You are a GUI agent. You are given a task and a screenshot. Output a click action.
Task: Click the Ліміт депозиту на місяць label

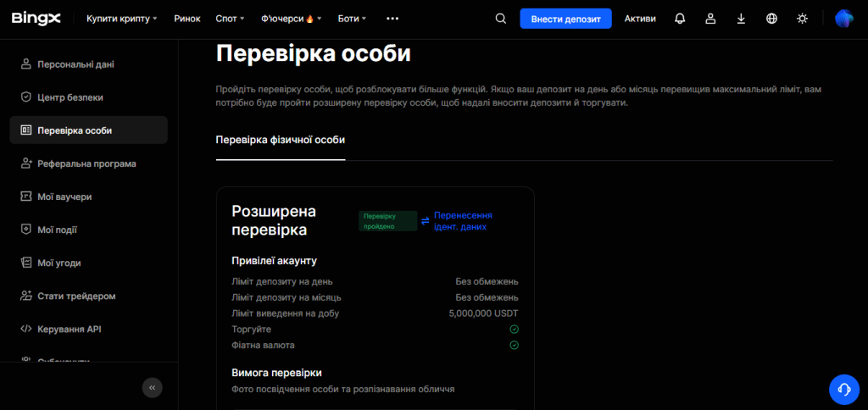pyautogui.click(x=287, y=297)
